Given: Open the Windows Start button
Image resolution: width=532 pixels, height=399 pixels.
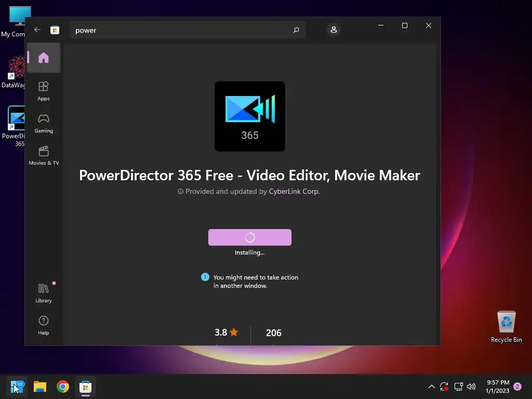Looking at the screenshot, I should tap(17, 387).
